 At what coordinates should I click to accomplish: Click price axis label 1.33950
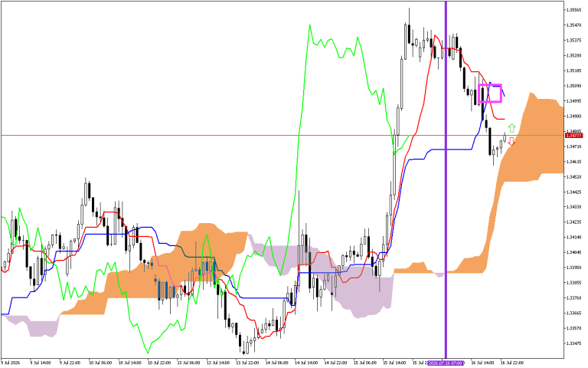coord(573,268)
